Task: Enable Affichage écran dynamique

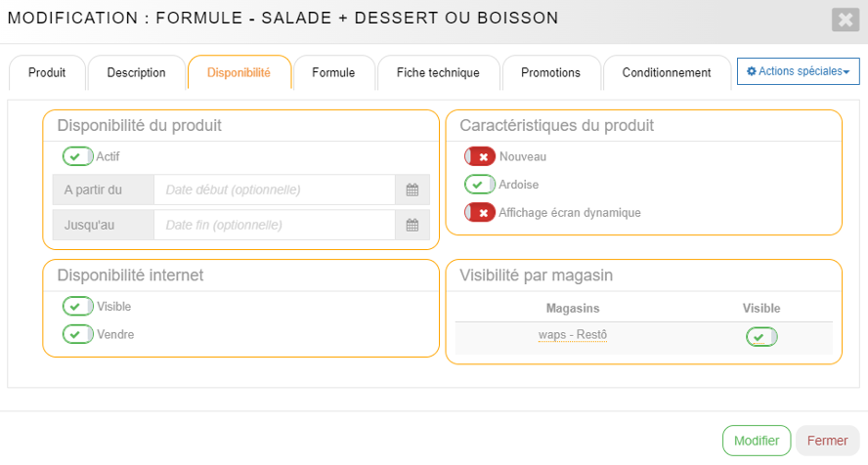Action: 480,212
